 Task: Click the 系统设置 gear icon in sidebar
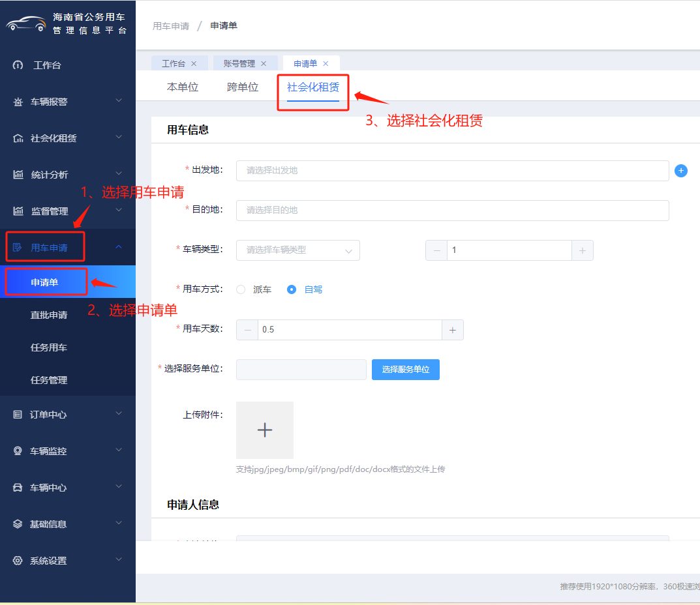point(18,561)
